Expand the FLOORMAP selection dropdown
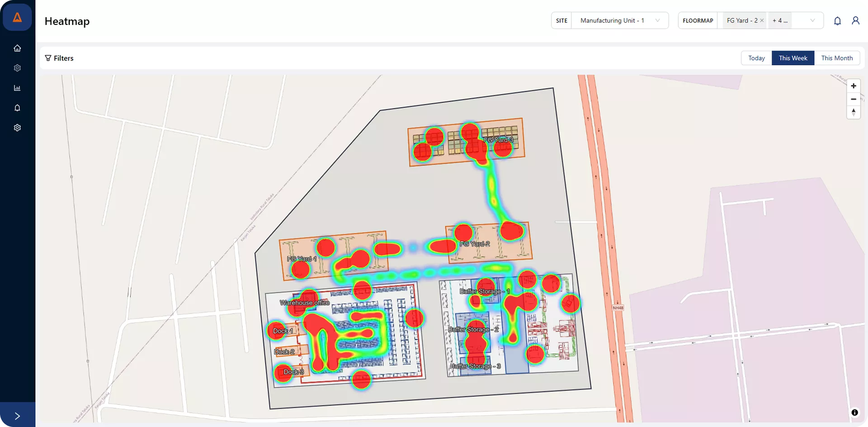The height and width of the screenshot is (427, 868). point(812,20)
